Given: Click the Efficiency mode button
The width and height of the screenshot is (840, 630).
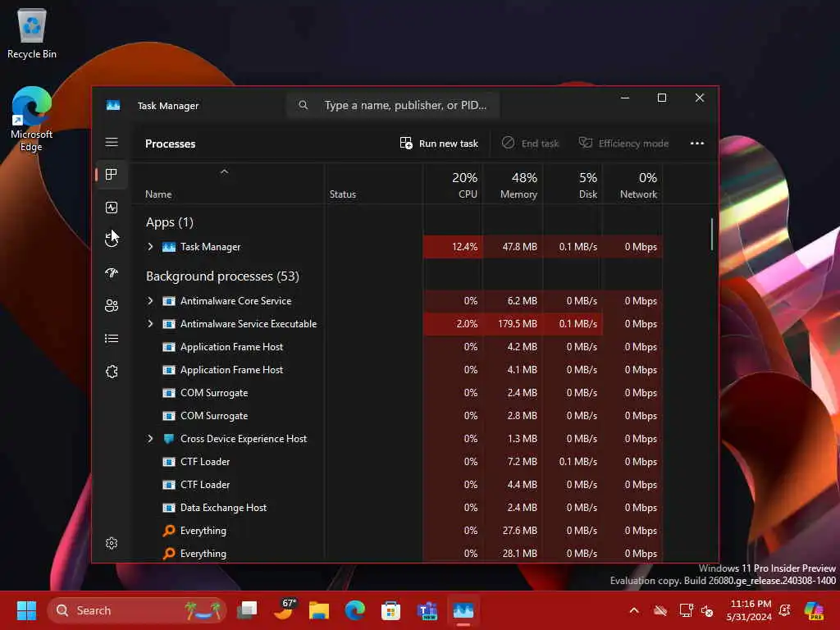Looking at the screenshot, I should coord(623,143).
